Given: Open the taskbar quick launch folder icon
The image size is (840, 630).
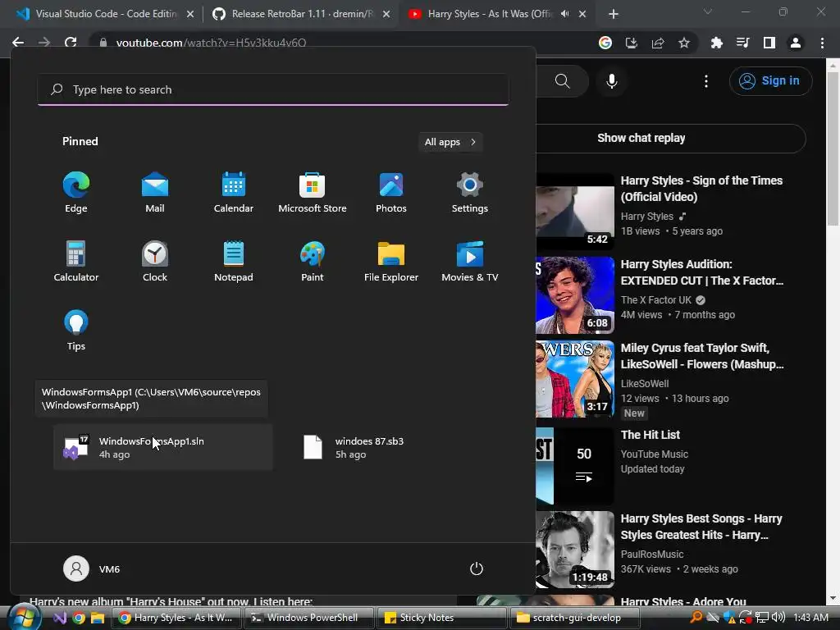Looking at the screenshot, I should click(x=97, y=619).
